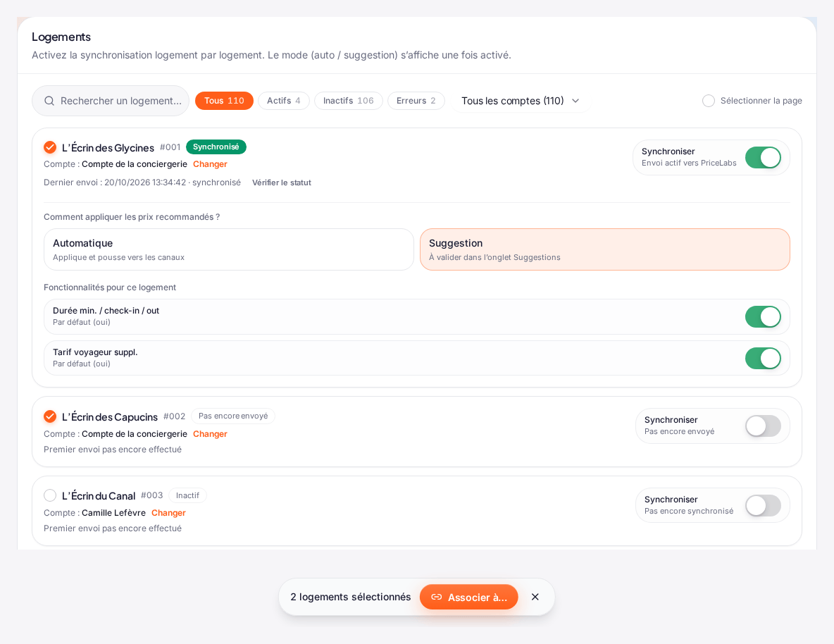
Task: Click the search magnifier icon
Action: pos(49,101)
